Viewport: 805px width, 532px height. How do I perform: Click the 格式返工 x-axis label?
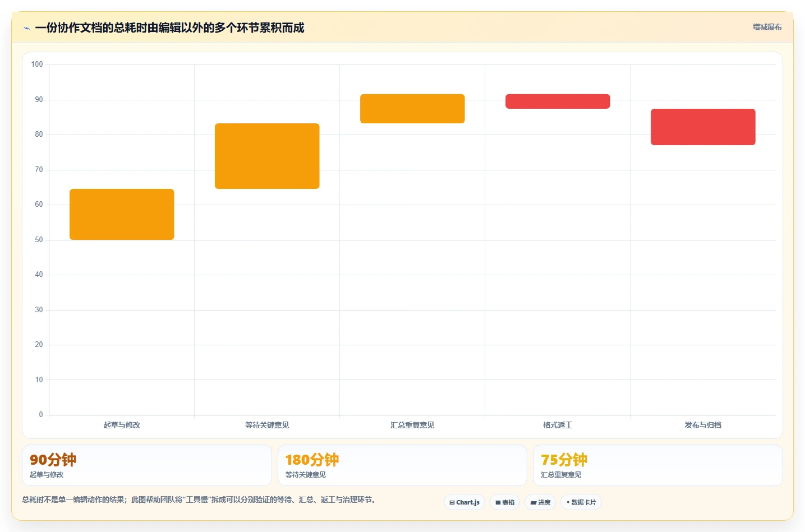[x=558, y=425]
